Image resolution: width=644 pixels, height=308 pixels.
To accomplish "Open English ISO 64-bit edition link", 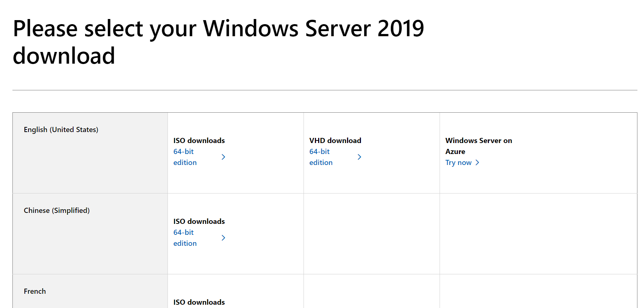I will pos(185,157).
